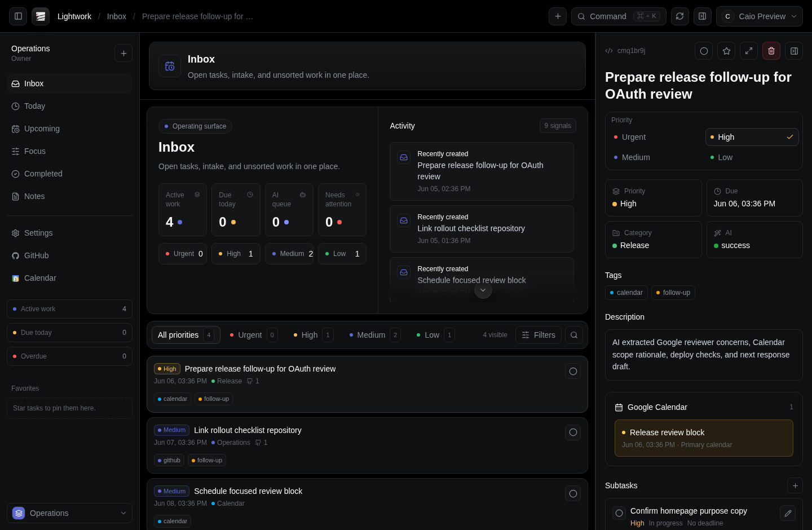Mark task complete circle in detail header
Screen dimensions: 812x530
[x=704, y=51]
